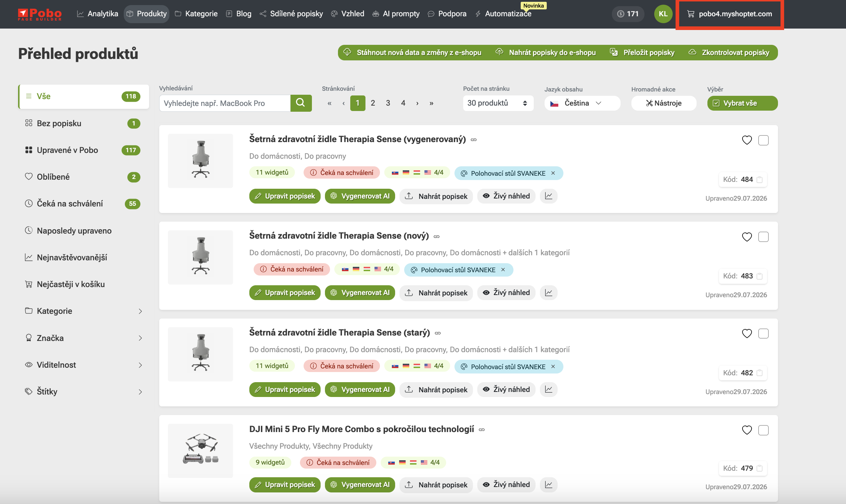
Task: Click the Přeložit popisky button
Action: [x=642, y=53]
